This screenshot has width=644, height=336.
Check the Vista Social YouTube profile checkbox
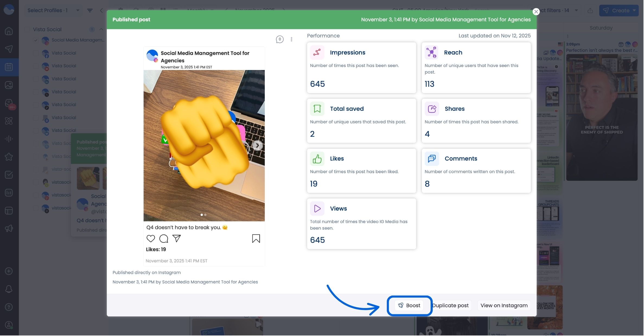click(x=36, y=66)
